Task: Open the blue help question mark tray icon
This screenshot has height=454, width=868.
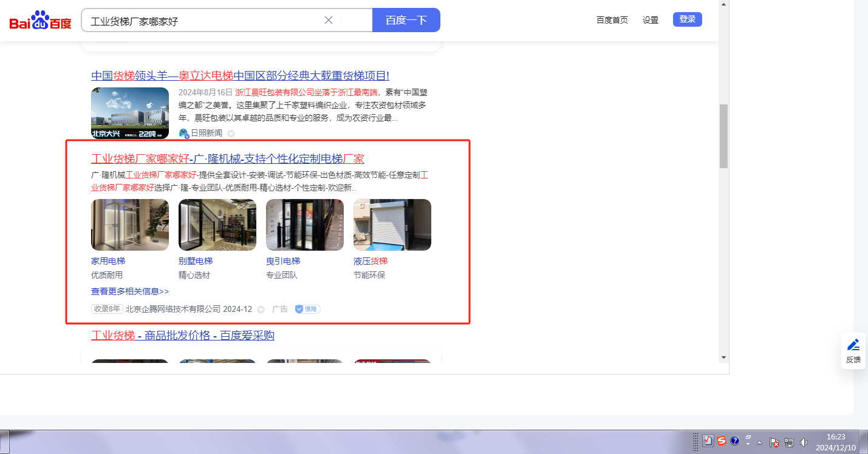Action: pyautogui.click(x=734, y=441)
